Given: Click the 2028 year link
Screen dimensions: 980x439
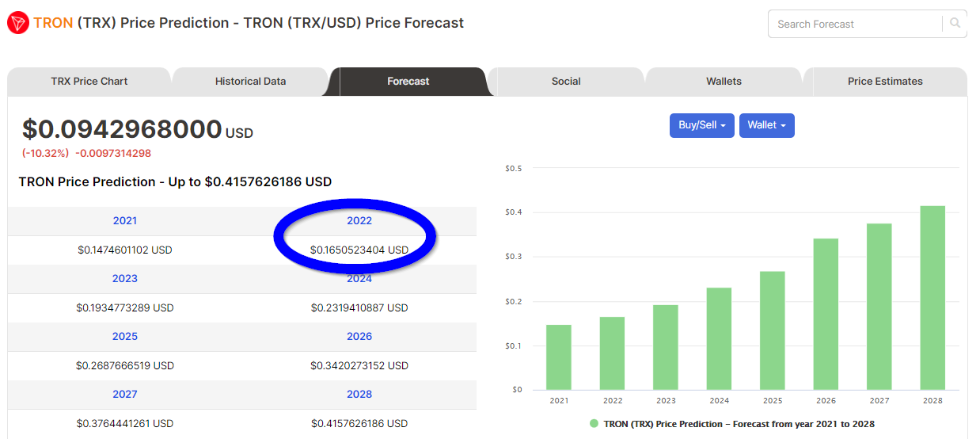Looking at the screenshot, I should 359,394.
